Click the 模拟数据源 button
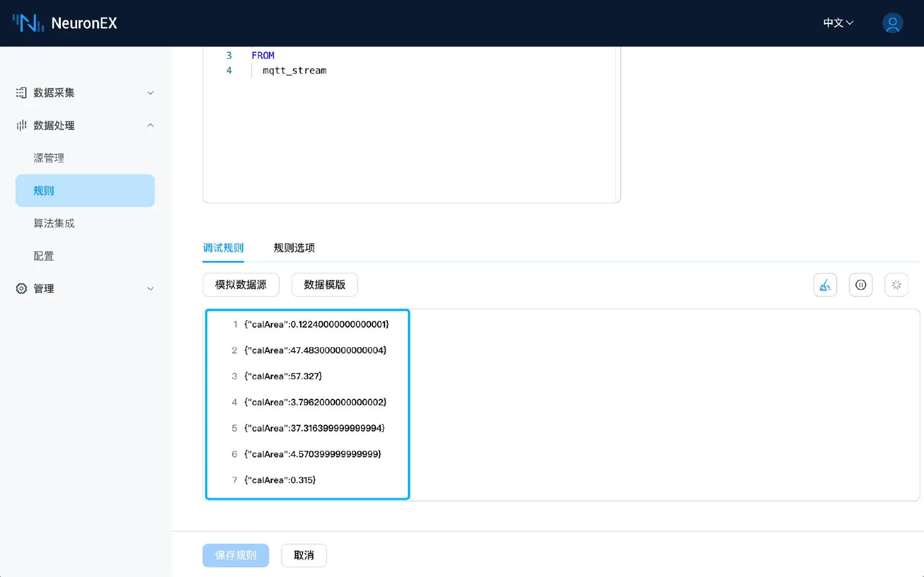Image resolution: width=924 pixels, height=577 pixels. 241,285
